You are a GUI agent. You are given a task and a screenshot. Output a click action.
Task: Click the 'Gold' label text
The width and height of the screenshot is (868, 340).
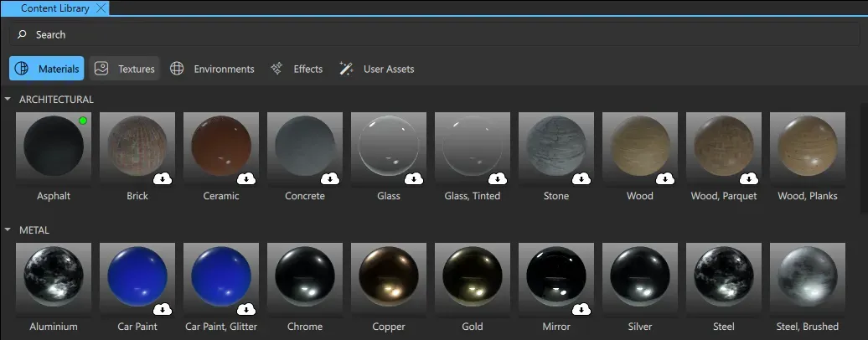[x=473, y=326]
